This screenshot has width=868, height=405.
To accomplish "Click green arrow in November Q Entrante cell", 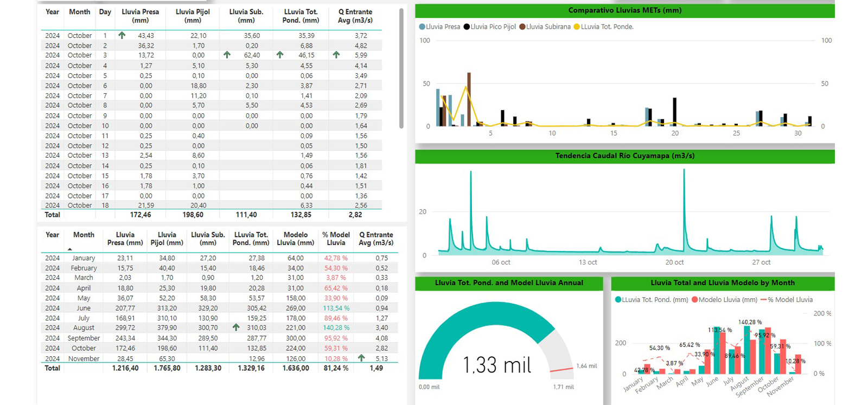I will pos(361,358).
